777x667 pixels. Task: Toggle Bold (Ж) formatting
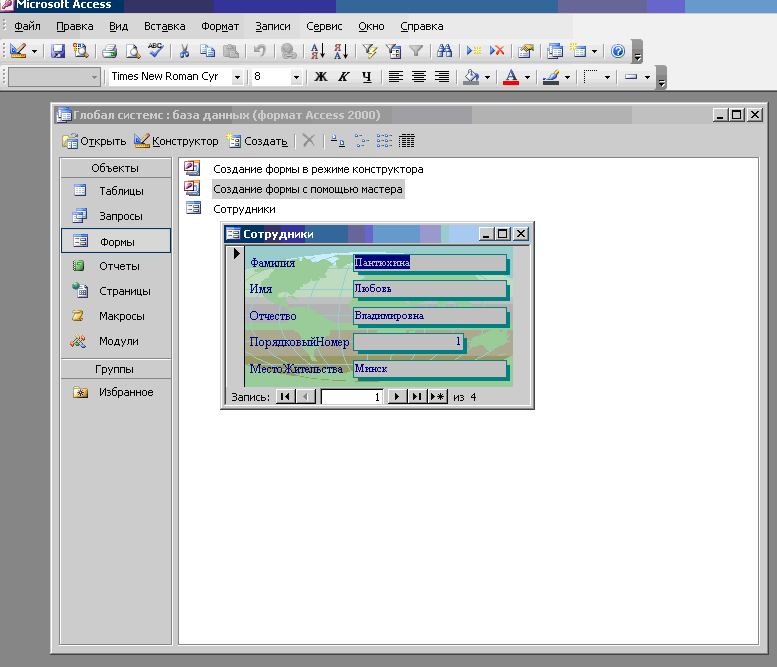click(321, 77)
